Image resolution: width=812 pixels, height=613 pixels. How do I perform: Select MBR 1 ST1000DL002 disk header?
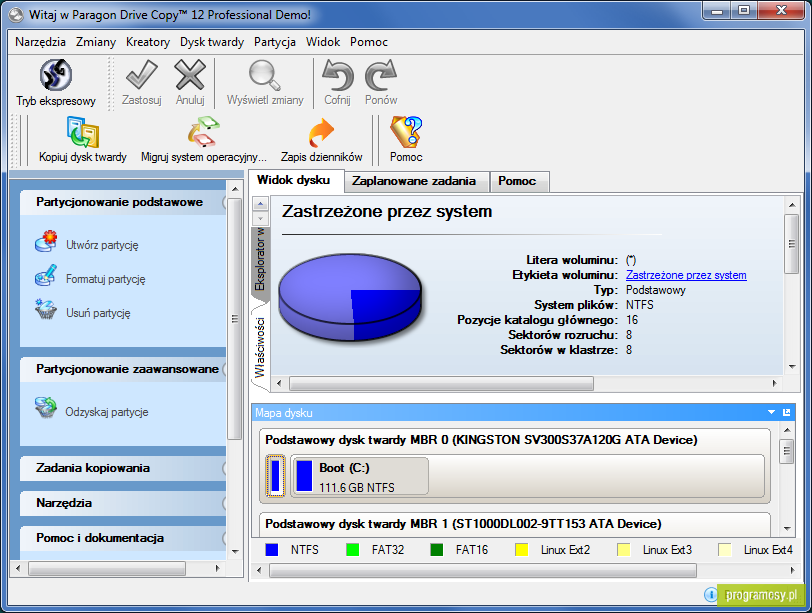click(x=463, y=524)
